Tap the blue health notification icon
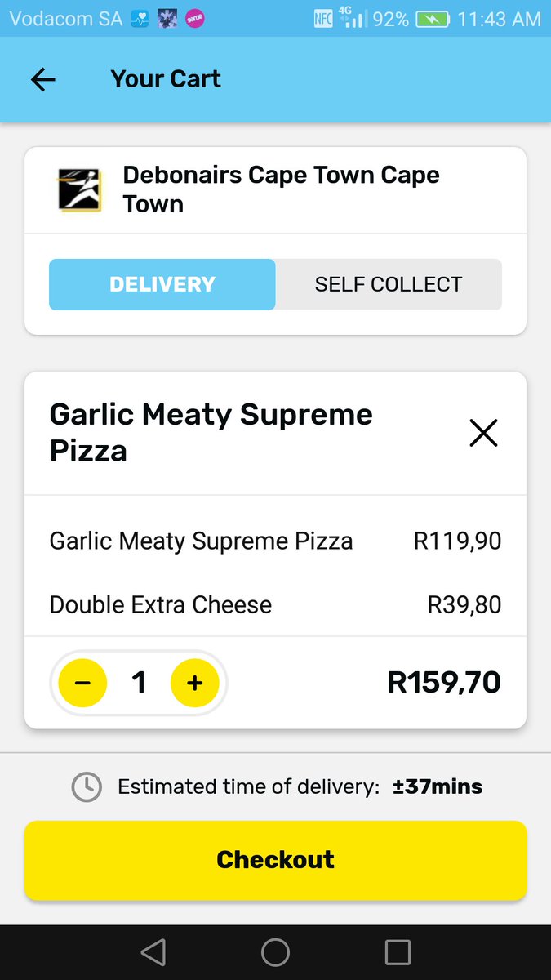The image size is (551, 980). coord(140,19)
